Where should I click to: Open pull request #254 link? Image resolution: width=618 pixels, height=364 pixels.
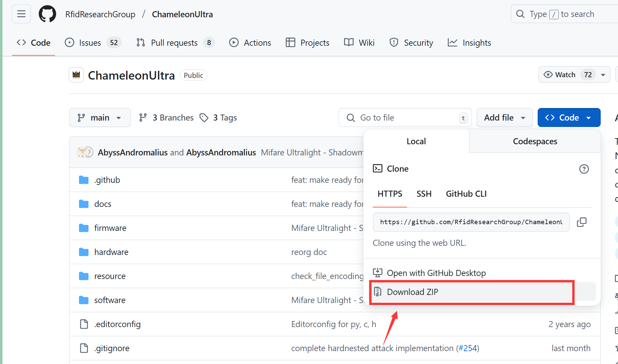click(x=467, y=348)
